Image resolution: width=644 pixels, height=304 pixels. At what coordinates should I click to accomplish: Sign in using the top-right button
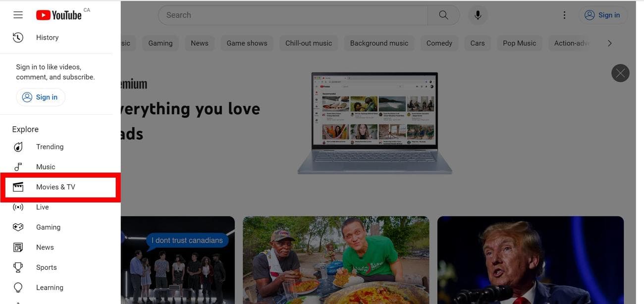[603, 15]
